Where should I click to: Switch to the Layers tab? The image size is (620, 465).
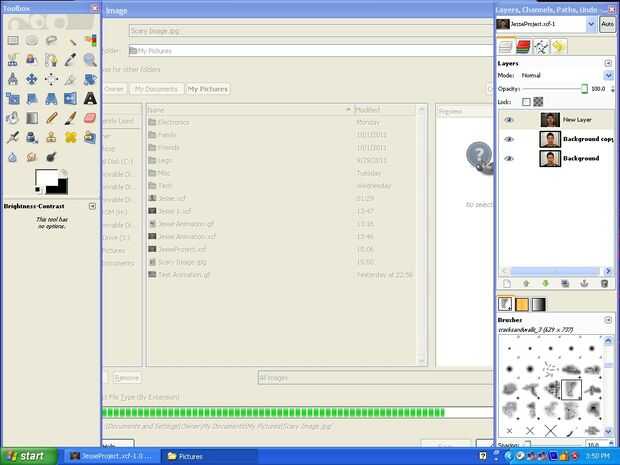(x=506, y=47)
